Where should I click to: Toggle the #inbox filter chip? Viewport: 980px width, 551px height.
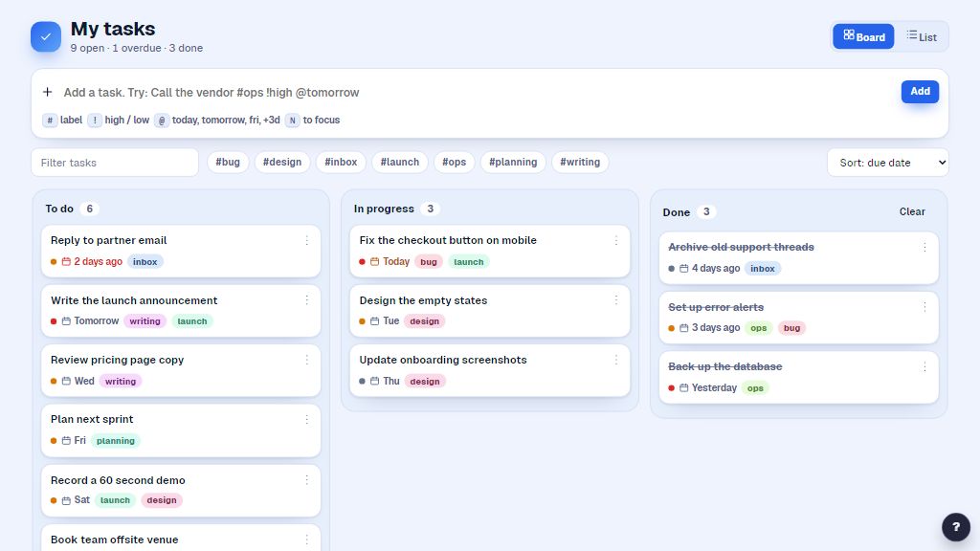341,163
